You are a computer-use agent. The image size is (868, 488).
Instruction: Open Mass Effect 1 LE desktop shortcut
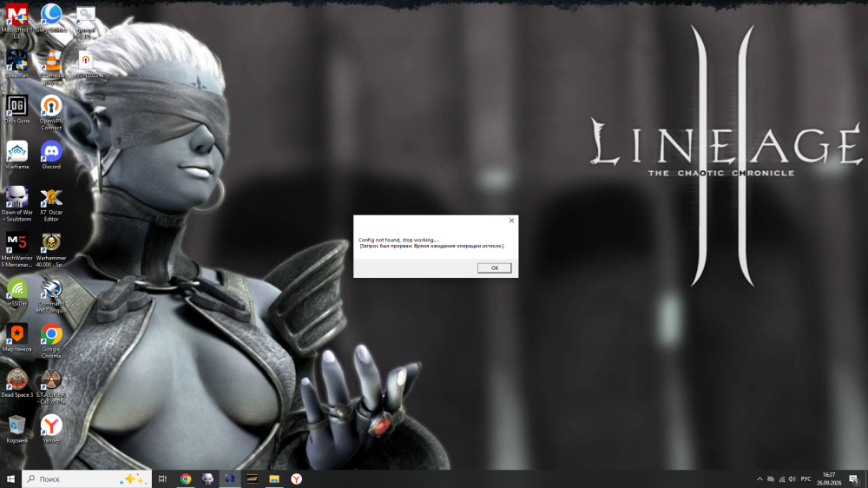tap(16, 21)
